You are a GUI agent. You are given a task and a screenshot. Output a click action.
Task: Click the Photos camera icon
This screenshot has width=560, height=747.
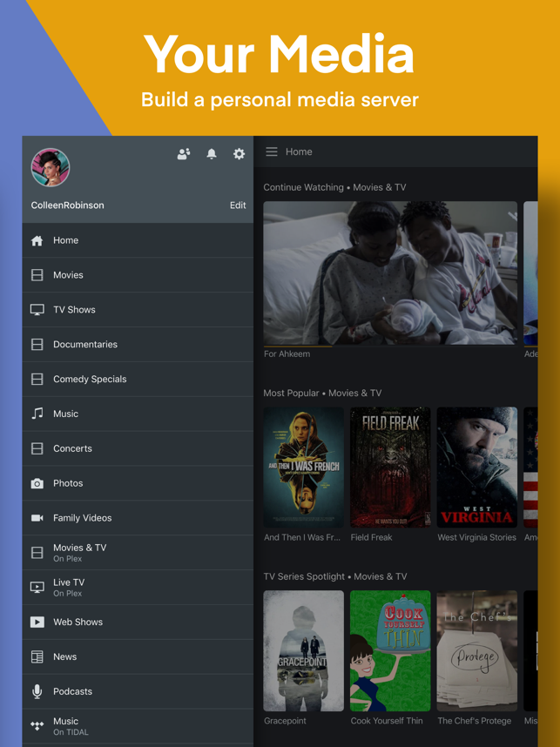[37, 483]
